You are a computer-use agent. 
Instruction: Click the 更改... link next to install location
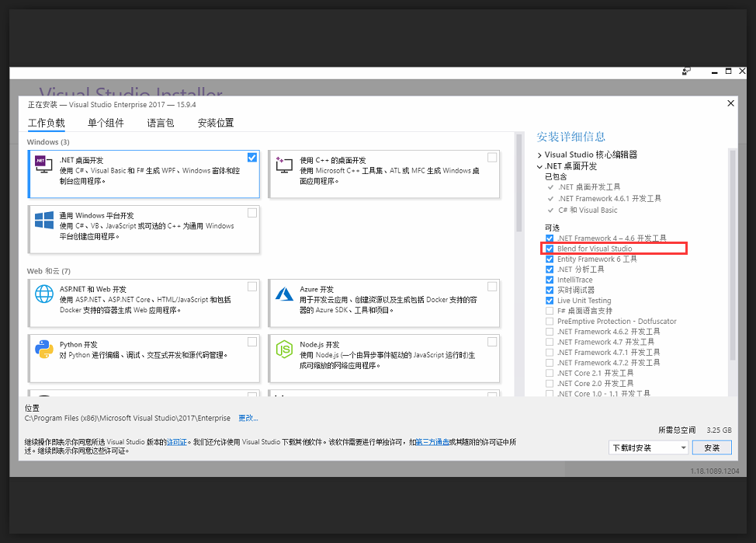pos(248,418)
